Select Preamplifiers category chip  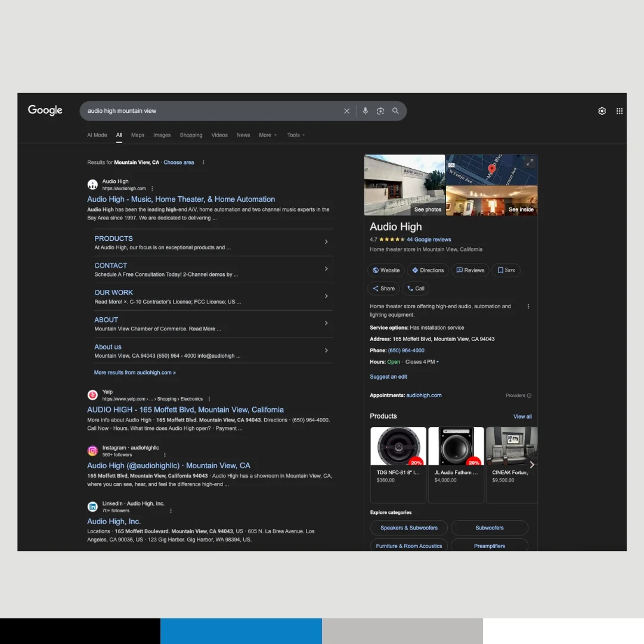(x=489, y=546)
